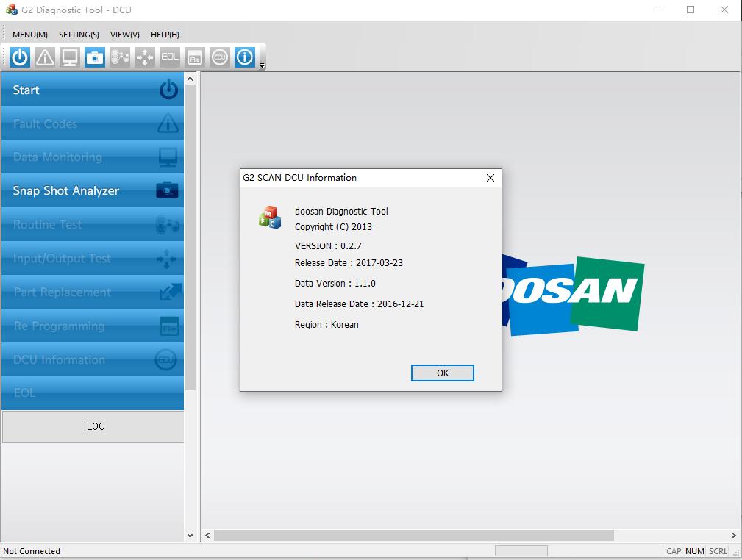Open the Re Programming toolbar icon

coord(195,58)
